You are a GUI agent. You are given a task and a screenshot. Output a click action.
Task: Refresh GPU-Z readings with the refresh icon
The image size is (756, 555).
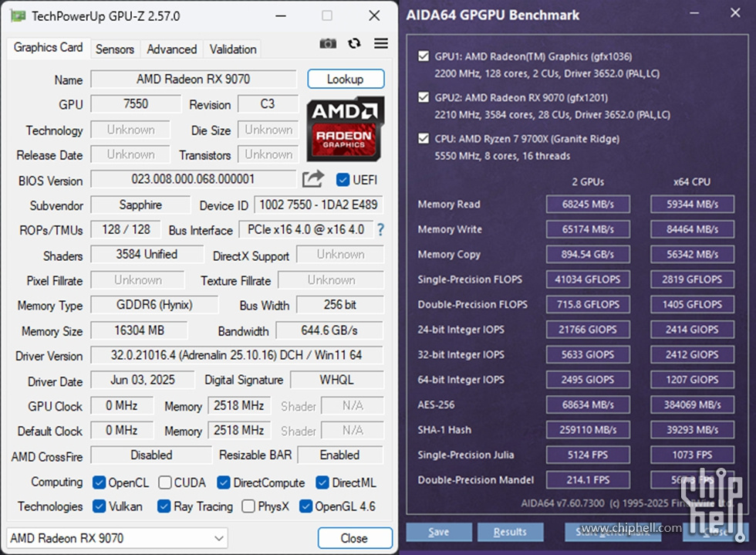click(x=354, y=44)
